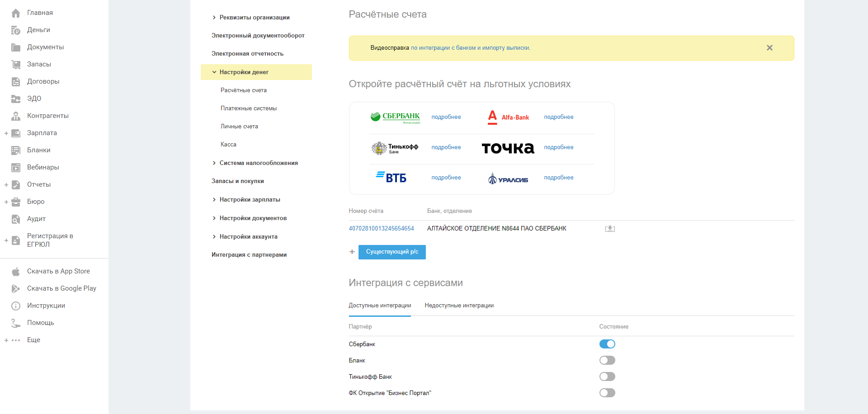
Task: Click the Главная home icon
Action: coord(16,13)
